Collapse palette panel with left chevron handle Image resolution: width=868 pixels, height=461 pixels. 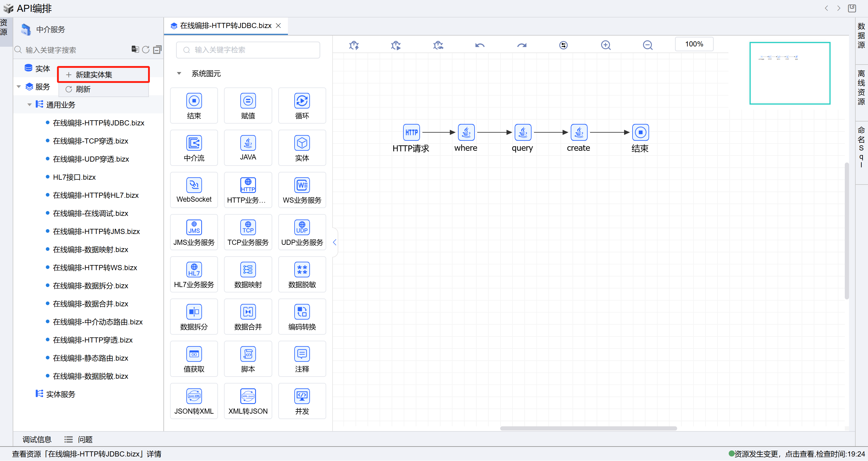[334, 242]
